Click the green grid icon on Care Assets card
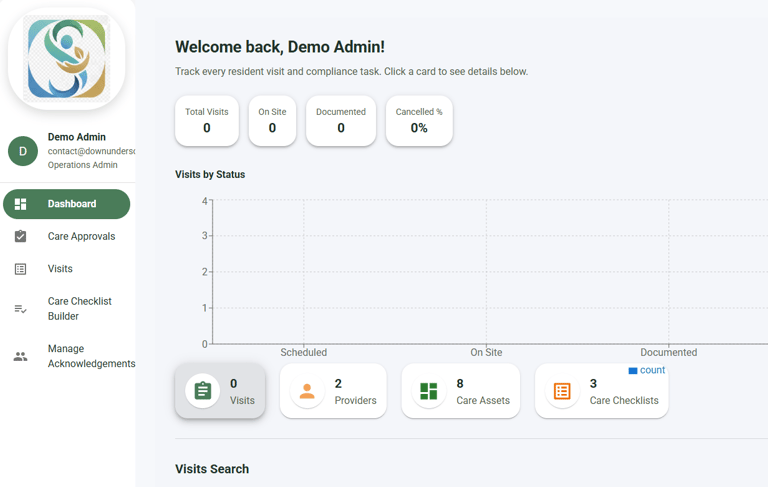 (x=429, y=391)
